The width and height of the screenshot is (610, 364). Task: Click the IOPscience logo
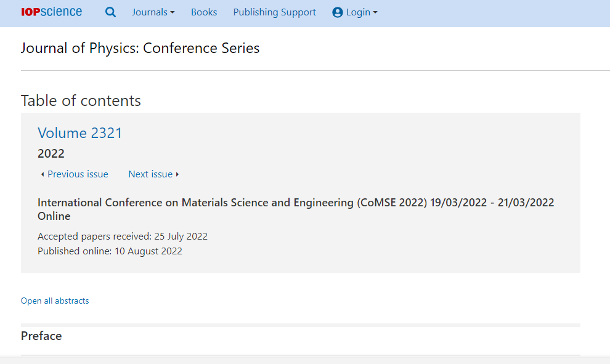[x=51, y=12]
